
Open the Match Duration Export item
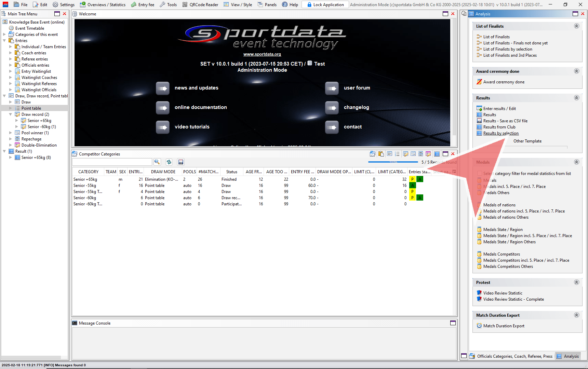pos(504,326)
